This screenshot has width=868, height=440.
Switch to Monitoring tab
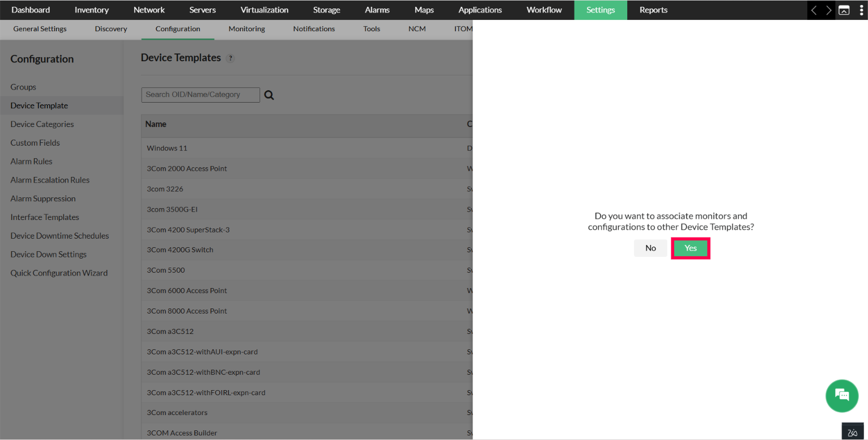246,29
